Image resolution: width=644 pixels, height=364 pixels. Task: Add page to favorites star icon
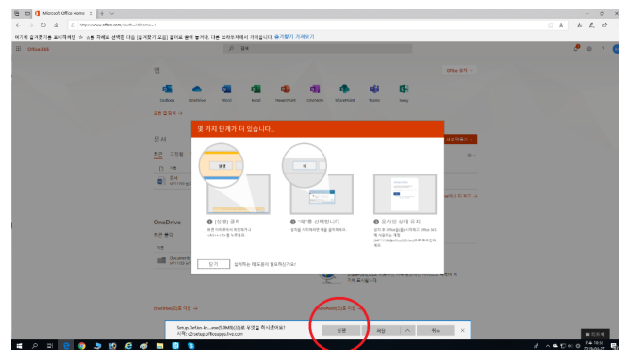click(561, 25)
